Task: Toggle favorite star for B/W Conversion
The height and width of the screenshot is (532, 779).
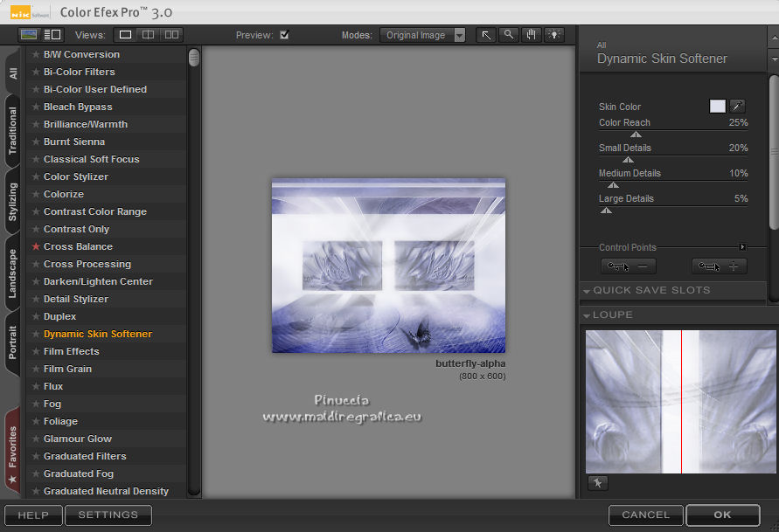Action: (36, 54)
